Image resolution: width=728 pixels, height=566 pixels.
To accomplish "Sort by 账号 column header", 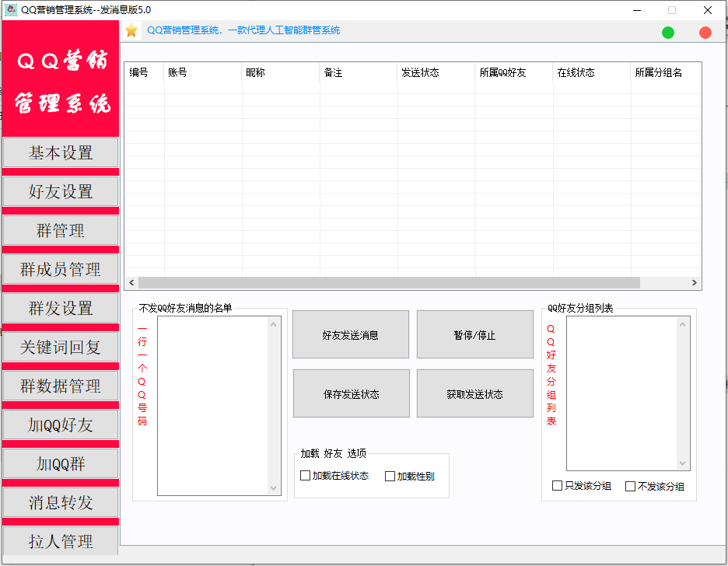I will point(203,72).
